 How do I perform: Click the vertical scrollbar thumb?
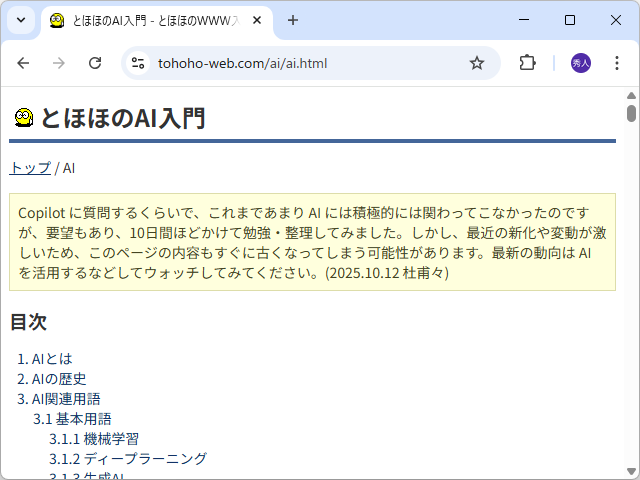[x=631, y=113]
